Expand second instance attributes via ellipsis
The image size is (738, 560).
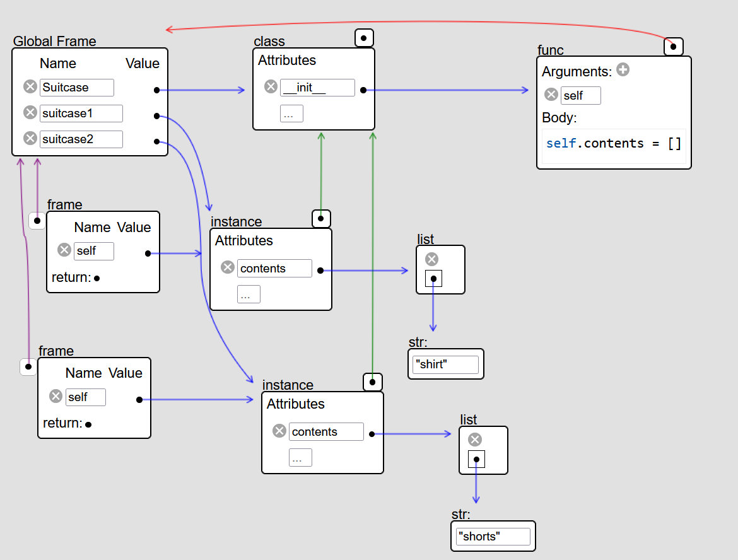300,458
